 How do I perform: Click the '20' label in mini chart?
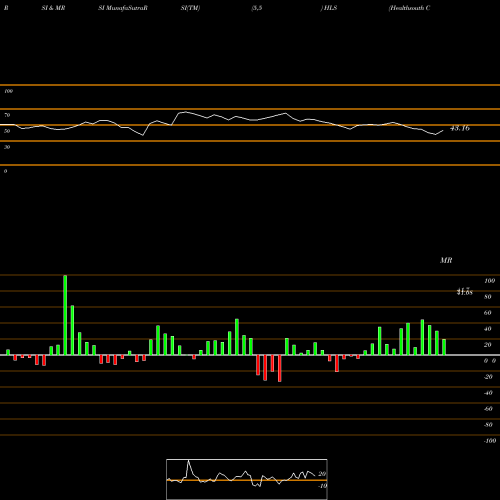pyautogui.click(x=322, y=474)
